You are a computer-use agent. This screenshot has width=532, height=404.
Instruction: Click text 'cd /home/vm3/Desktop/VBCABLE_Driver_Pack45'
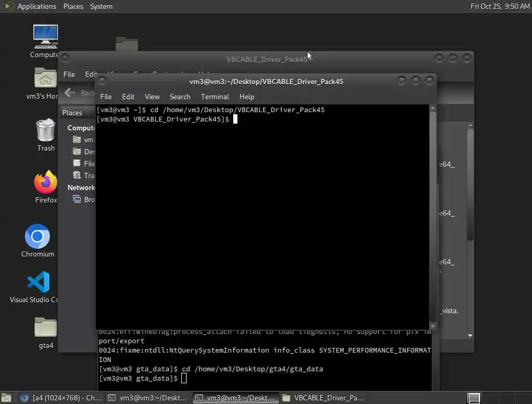click(x=237, y=110)
